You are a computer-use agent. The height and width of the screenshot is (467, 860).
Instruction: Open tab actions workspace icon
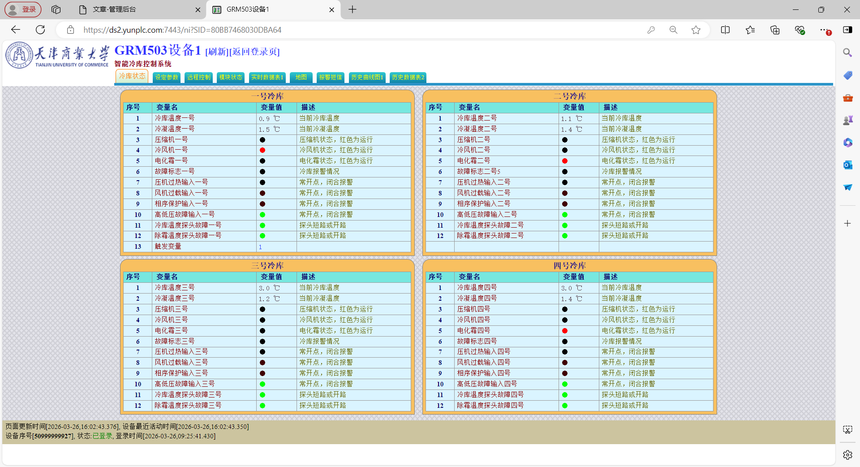pyautogui.click(x=56, y=9)
